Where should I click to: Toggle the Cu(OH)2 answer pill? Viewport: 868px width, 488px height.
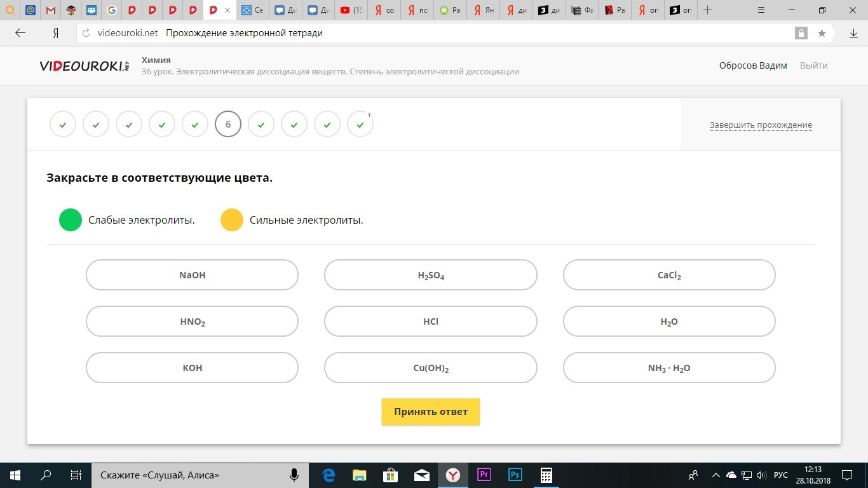(431, 368)
